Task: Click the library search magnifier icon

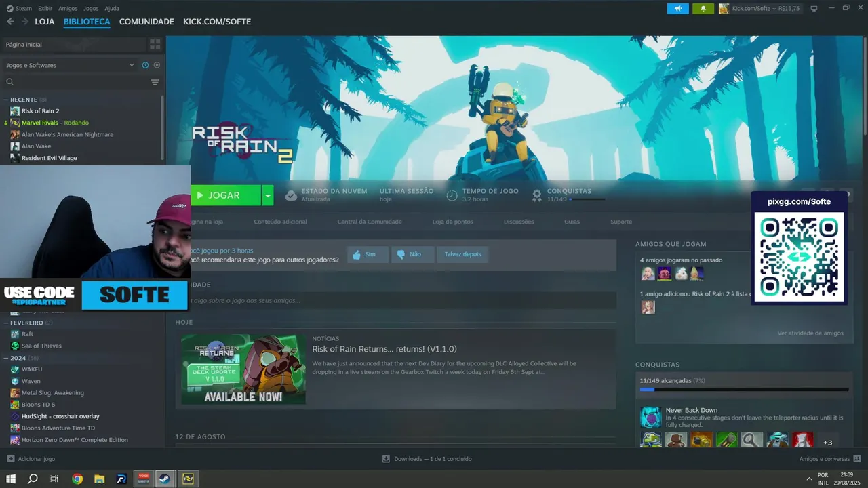Action: (x=10, y=82)
